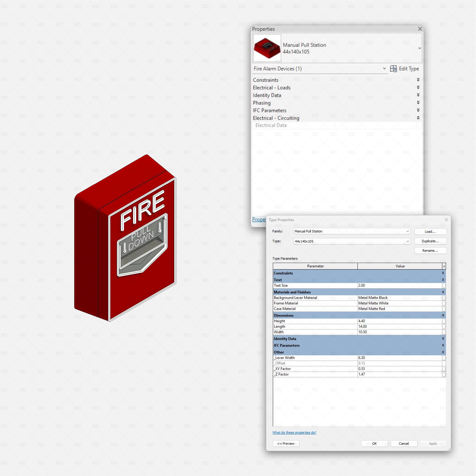Collapse the Text section header
This screenshot has width=476, height=476.
[x=443, y=280]
